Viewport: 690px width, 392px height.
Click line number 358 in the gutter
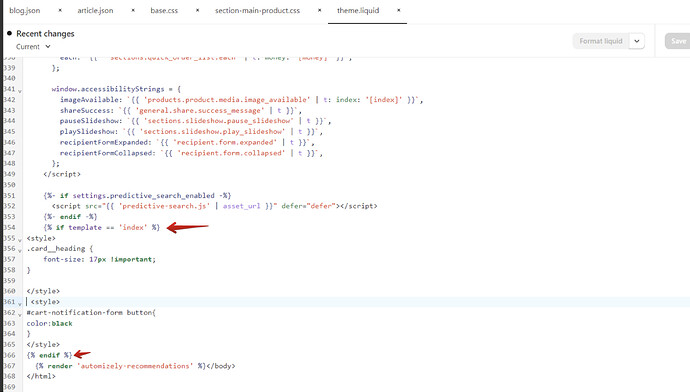[9, 270]
